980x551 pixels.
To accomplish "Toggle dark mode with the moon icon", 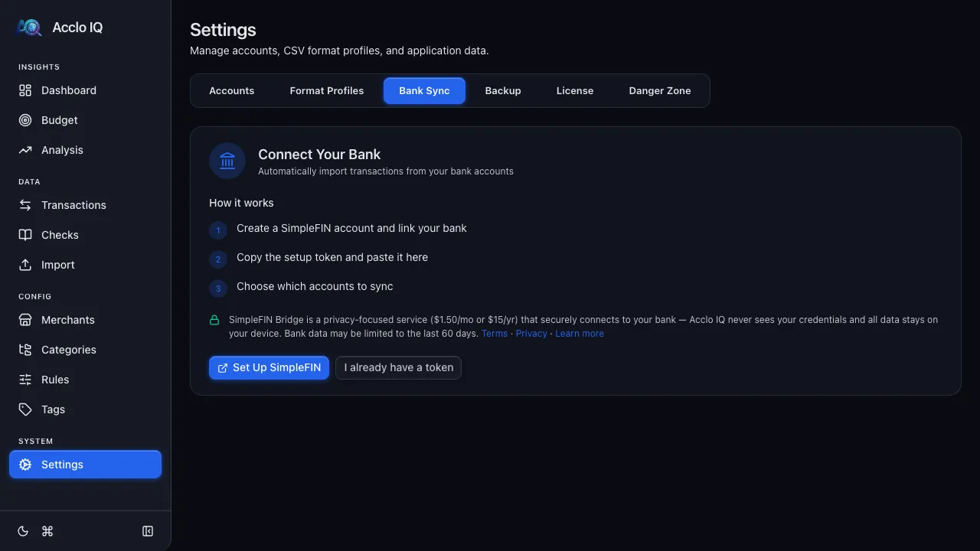I will [x=23, y=531].
